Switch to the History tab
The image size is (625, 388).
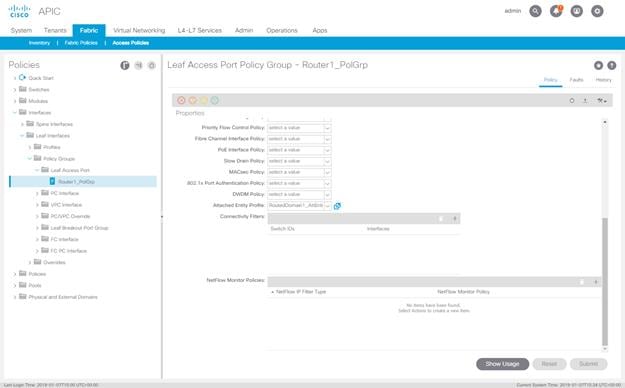pyautogui.click(x=603, y=80)
